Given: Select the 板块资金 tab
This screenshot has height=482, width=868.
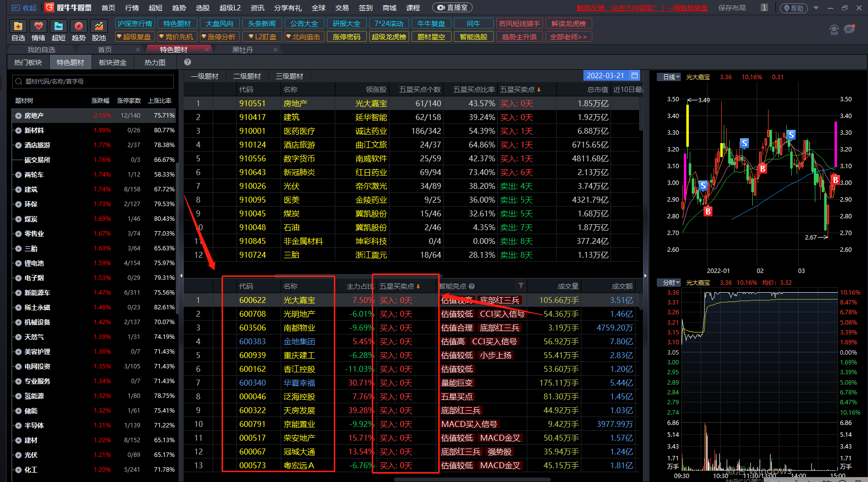Looking at the screenshot, I should point(113,62).
